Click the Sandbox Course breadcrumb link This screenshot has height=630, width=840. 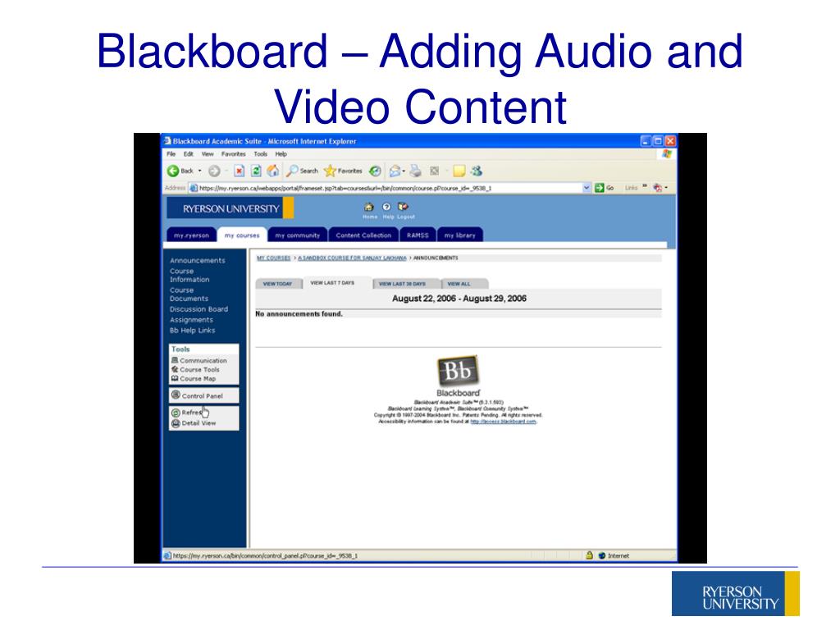(352, 258)
